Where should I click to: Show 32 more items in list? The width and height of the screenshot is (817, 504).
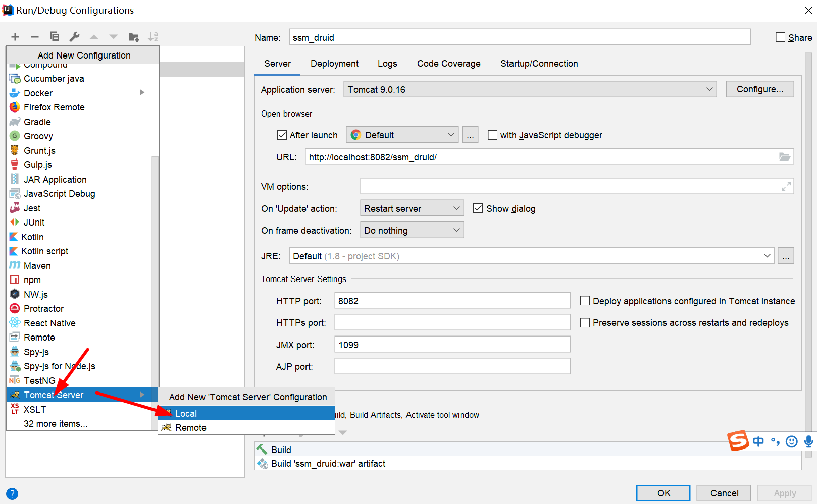tap(56, 424)
